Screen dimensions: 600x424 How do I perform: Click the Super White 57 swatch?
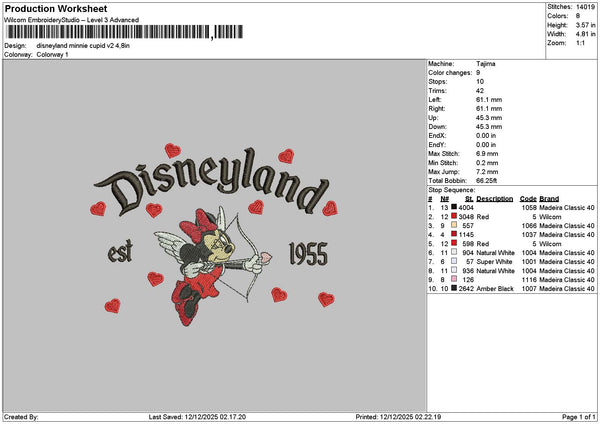point(455,262)
